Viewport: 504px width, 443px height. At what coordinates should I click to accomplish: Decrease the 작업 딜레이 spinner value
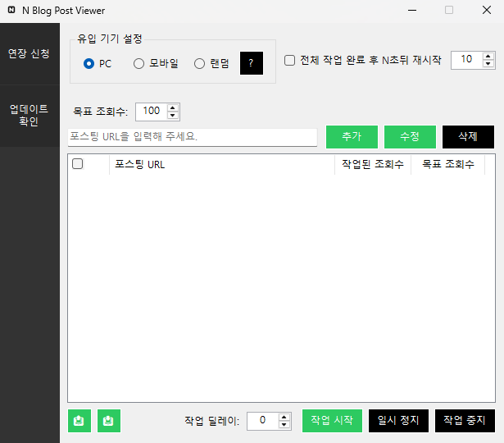(284, 424)
